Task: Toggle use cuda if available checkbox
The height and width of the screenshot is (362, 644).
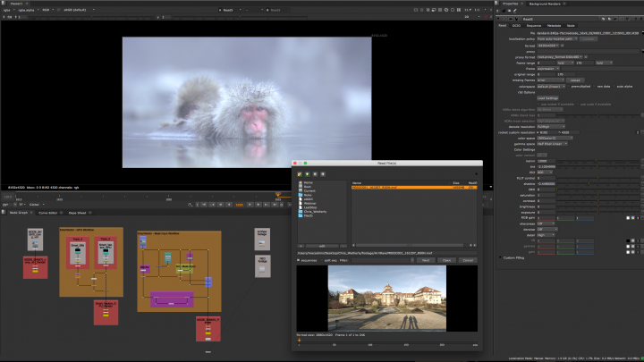Action: [578, 105]
